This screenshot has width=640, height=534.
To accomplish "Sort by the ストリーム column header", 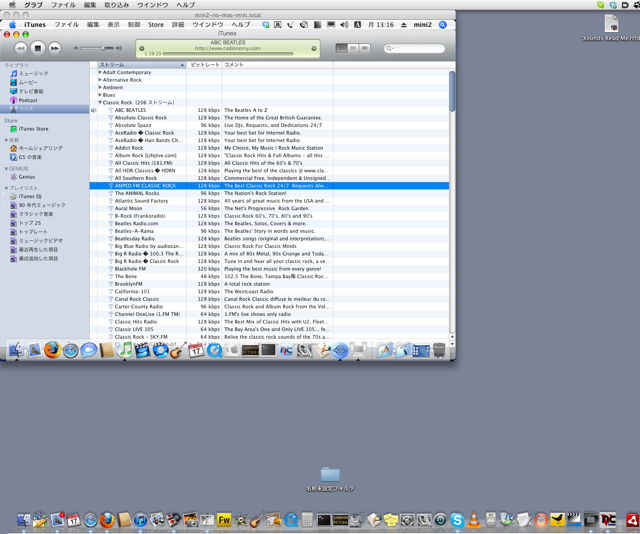I will pyautogui.click(x=142, y=65).
